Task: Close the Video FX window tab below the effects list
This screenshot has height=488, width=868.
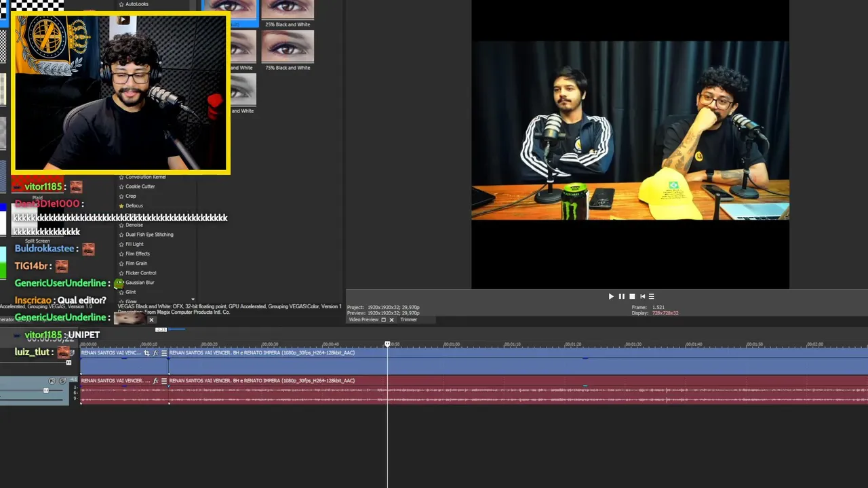Action: (x=151, y=320)
